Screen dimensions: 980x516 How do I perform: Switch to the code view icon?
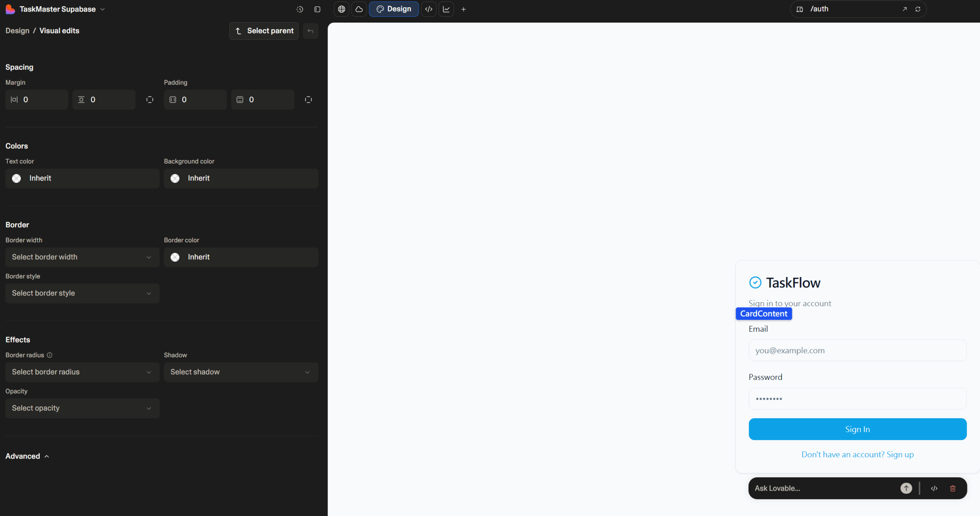(x=429, y=9)
